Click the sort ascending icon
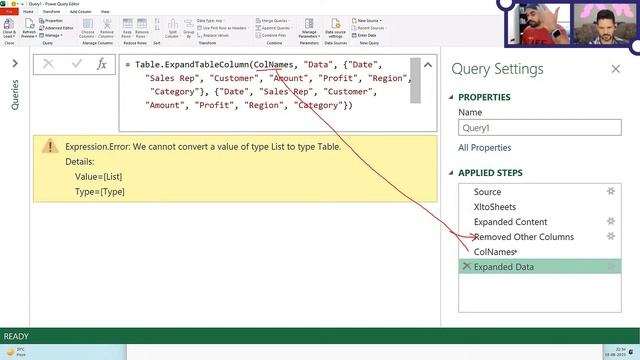The image size is (640, 360). pyautogui.click(x=157, y=21)
